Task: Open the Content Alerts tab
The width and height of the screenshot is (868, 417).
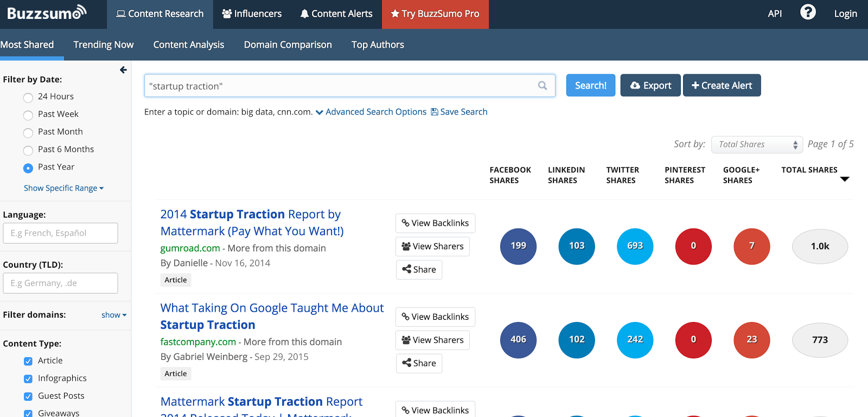Action: [336, 14]
